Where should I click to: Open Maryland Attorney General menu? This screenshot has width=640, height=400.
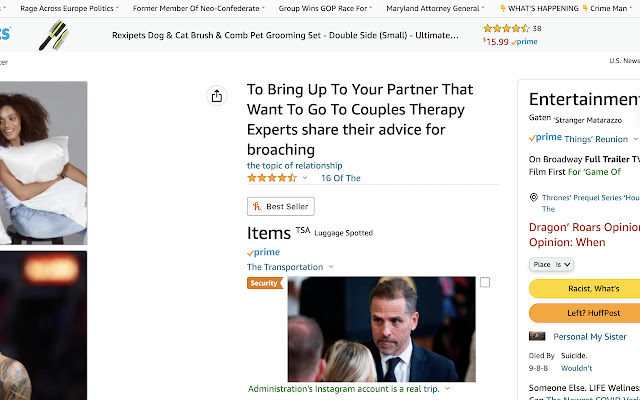click(435, 8)
